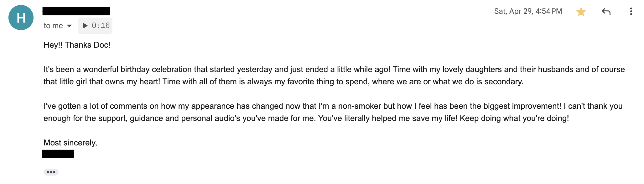
Task: Click the redacted sender name in header
Action: (x=76, y=11)
